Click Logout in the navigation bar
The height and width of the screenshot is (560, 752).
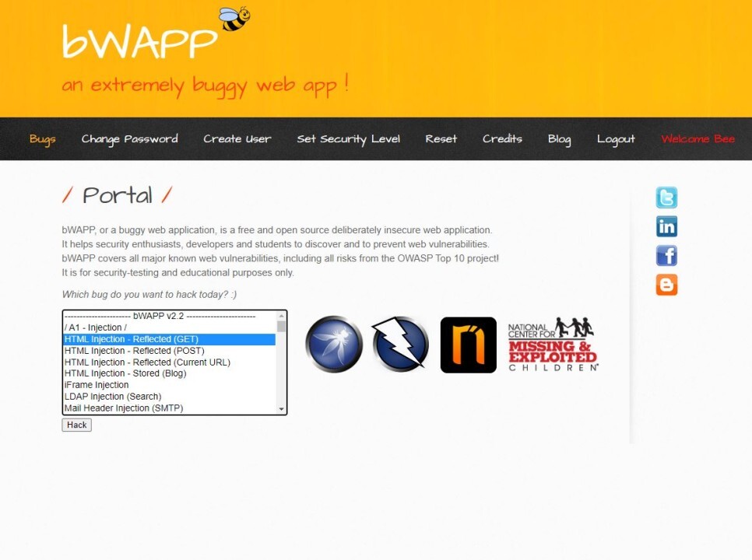coord(616,139)
